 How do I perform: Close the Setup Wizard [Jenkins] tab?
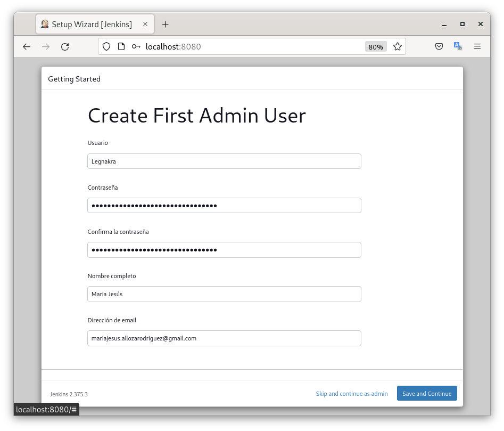[x=145, y=25]
